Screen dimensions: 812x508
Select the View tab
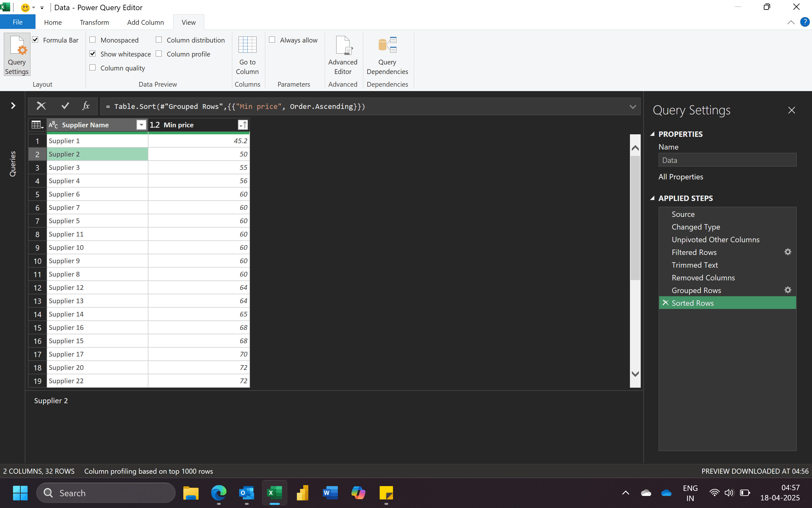pos(189,22)
